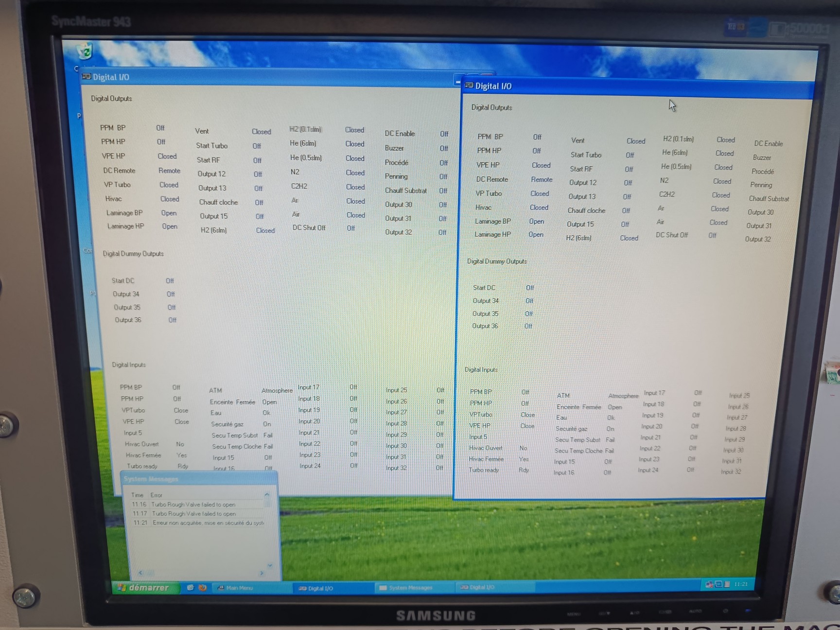Toggle VP Turbo Closed state in left window
Screen dimensions: 840x630
[x=169, y=185]
